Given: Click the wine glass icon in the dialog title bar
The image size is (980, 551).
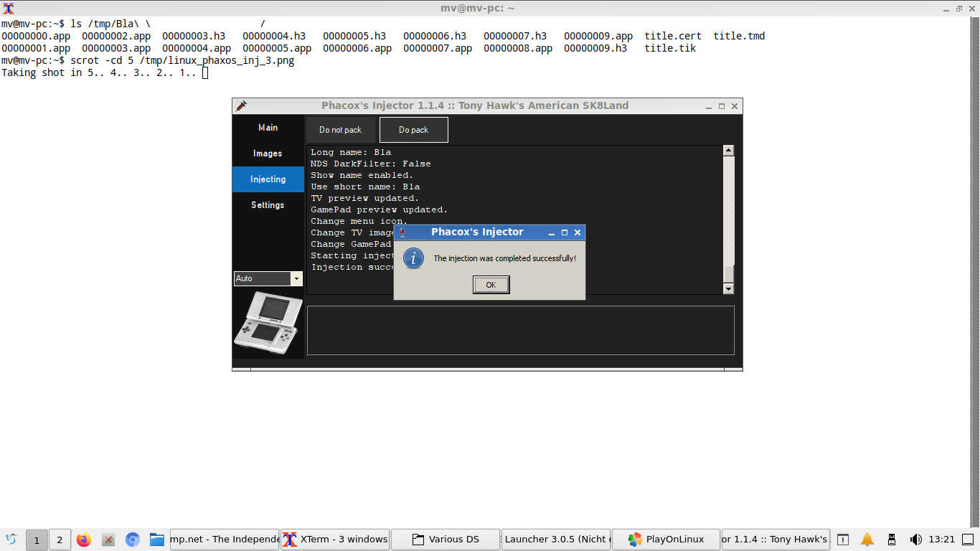Looking at the screenshot, I should 402,232.
